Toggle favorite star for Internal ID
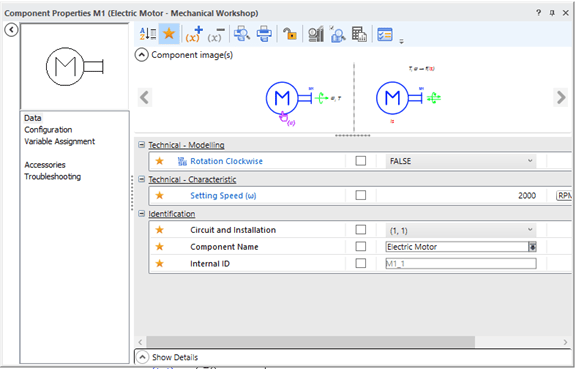The width and height of the screenshot is (576, 369). point(159,263)
